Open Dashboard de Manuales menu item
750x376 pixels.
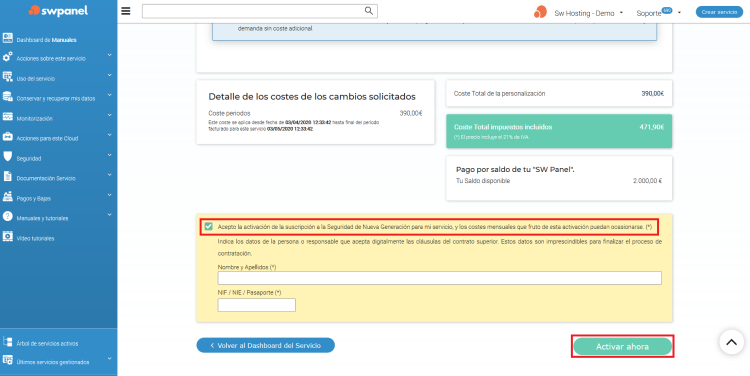46,40
